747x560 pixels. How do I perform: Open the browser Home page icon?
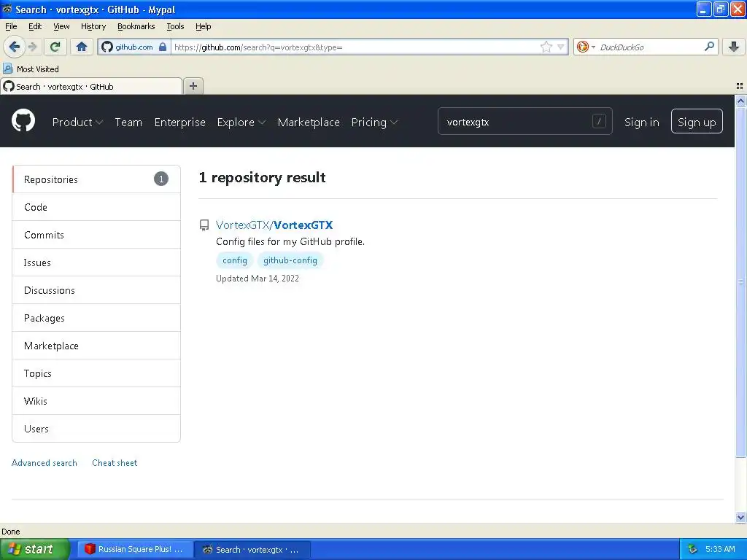tap(82, 47)
